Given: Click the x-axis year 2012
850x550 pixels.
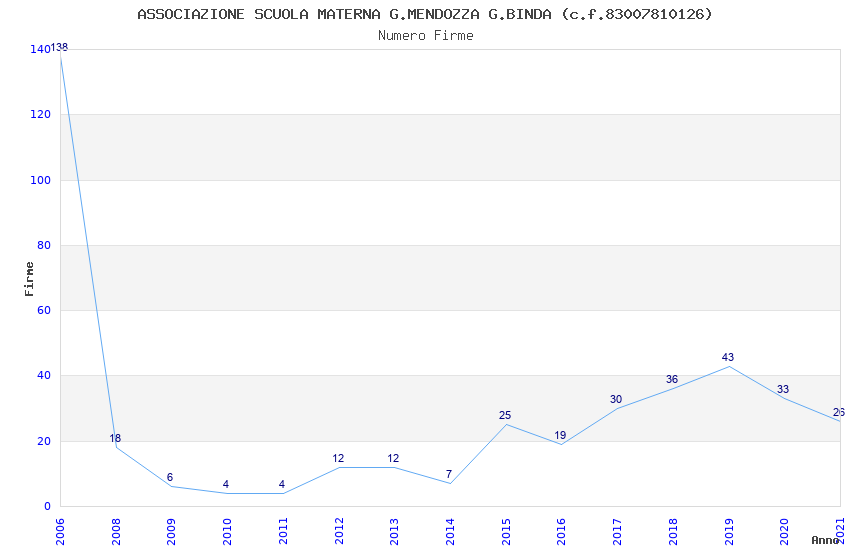Looking at the screenshot, I should (x=339, y=531).
